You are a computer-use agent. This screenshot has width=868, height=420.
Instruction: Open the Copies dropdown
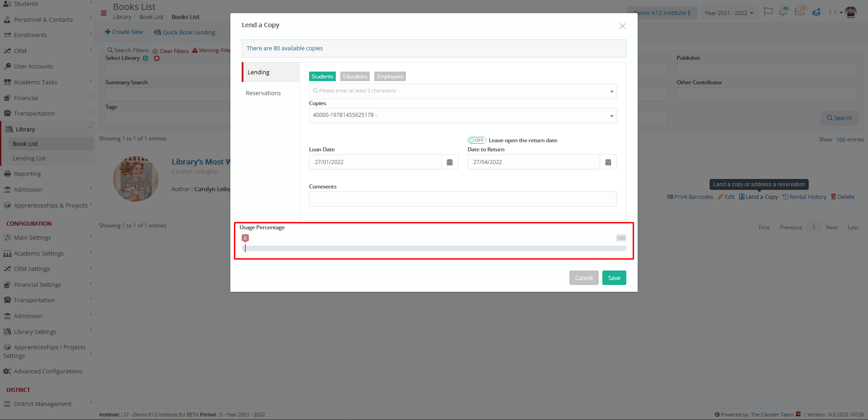point(463,116)
